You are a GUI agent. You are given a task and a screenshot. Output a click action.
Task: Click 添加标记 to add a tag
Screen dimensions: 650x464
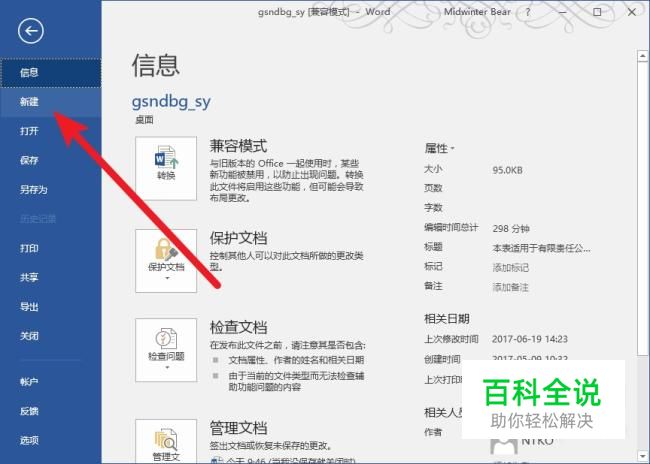(510, 268)
